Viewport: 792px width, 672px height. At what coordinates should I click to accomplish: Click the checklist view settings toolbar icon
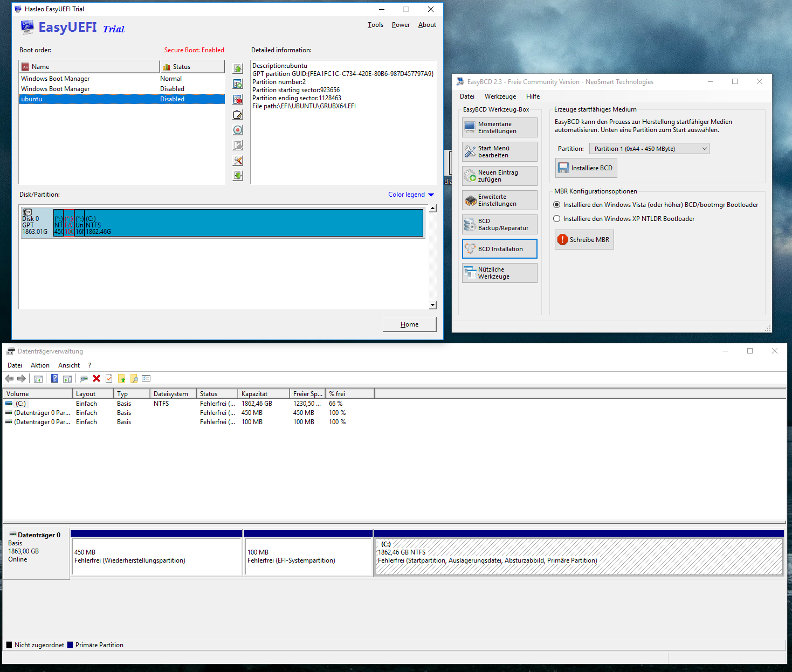tap(146, 378)
